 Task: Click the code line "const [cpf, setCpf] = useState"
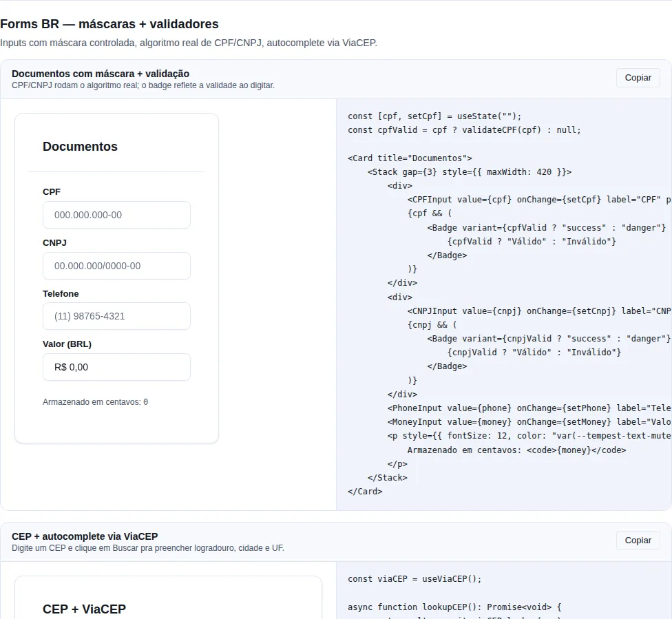[x=434, y=116]
